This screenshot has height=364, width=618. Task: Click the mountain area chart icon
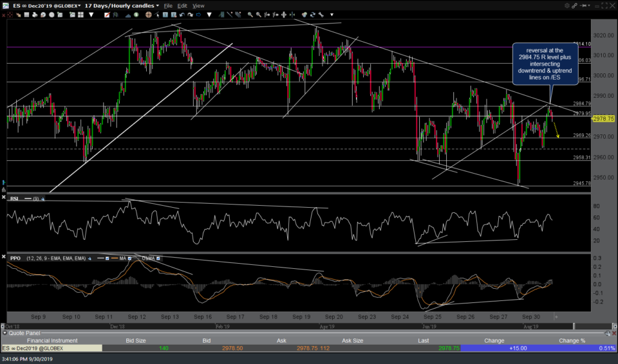(128, 15)
